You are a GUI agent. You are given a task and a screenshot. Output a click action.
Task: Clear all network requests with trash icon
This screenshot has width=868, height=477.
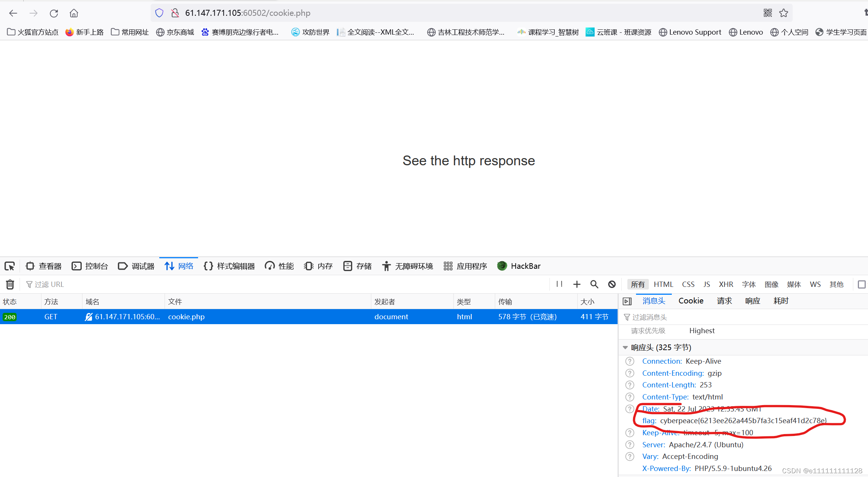10,284
